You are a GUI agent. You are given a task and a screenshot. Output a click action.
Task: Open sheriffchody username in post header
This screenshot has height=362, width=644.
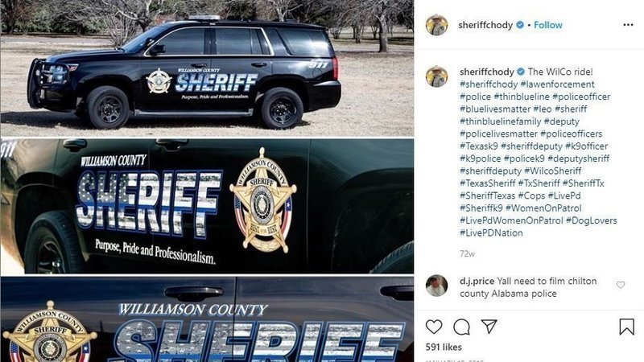tap(485, 25)
